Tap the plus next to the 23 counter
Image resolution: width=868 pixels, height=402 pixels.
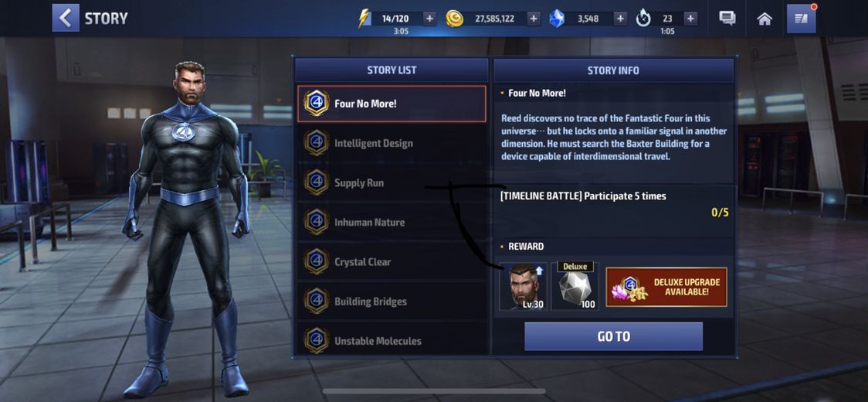[690, 19]
